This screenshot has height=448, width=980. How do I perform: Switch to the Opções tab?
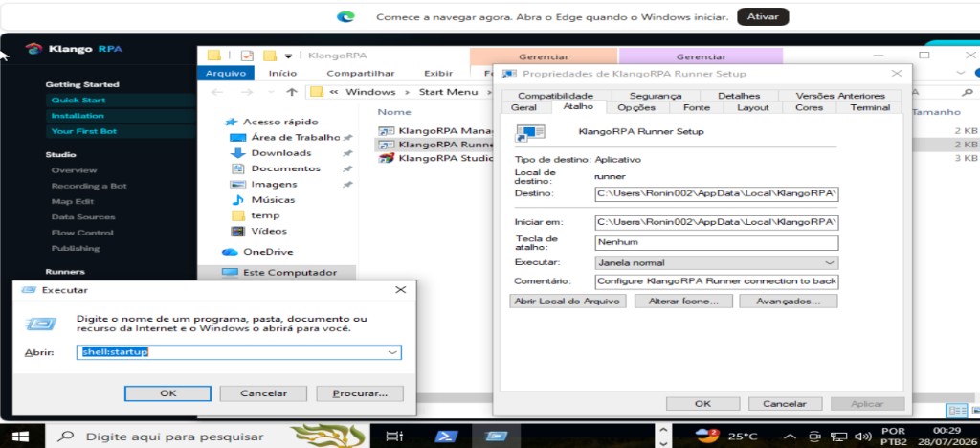pyautogui.click(x=636, y=107)
